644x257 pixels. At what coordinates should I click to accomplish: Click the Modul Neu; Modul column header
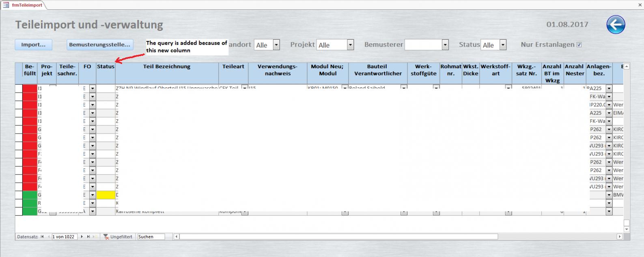[x=327, y=73]
